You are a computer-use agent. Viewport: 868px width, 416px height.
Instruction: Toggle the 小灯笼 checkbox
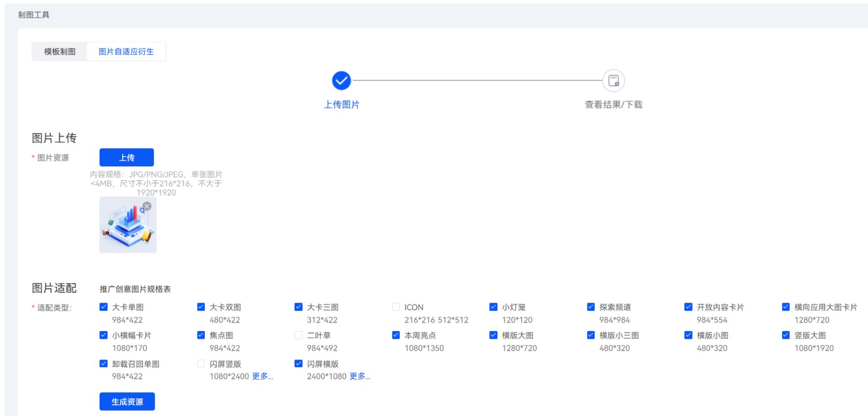pos(493,307)
